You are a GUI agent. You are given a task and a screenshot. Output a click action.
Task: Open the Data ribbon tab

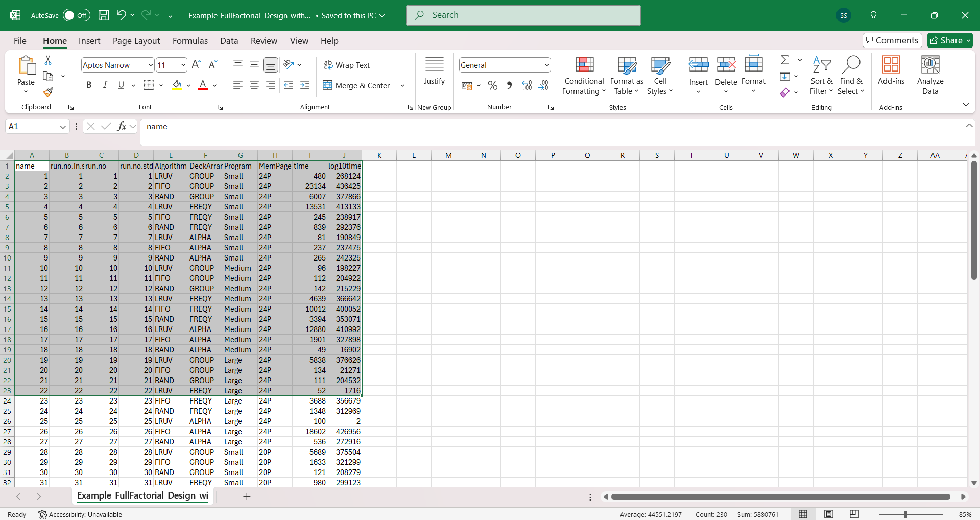[228, 41]
